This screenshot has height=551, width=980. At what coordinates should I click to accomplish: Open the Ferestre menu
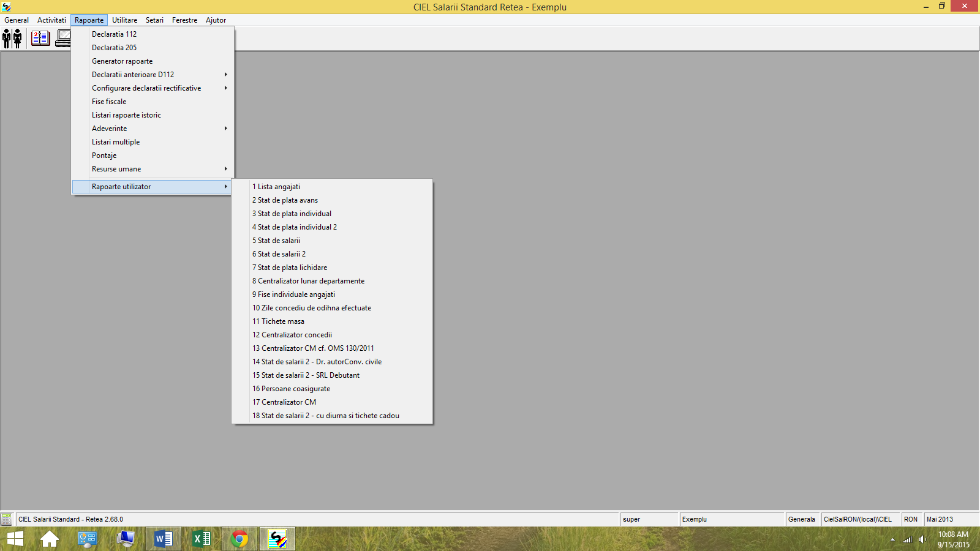point(184,20)
